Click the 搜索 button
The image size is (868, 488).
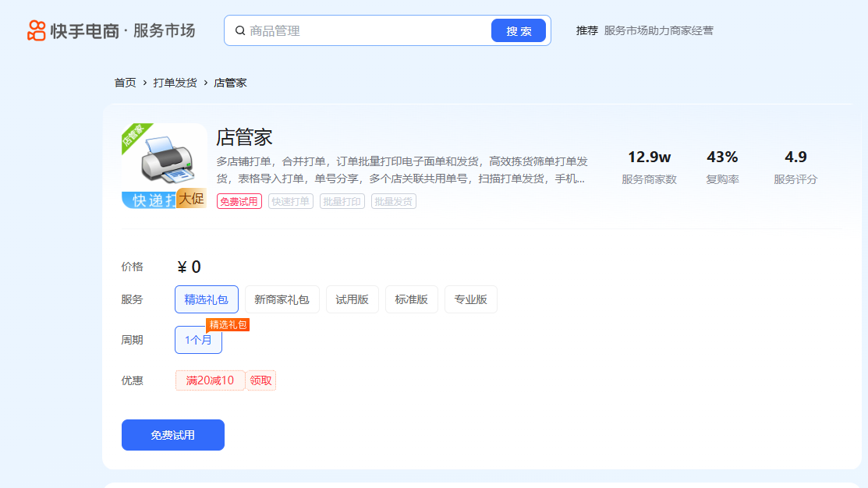pyautogui.click(x=519, y=31)
